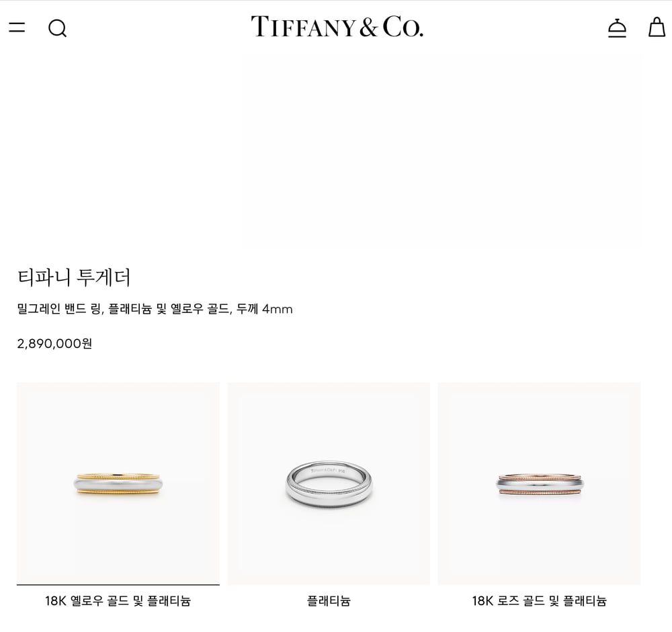Screen dimensions: 672x632
Task: Go to homepage via Tiffany & Co. logo
Action: click(x=337, y=27)
